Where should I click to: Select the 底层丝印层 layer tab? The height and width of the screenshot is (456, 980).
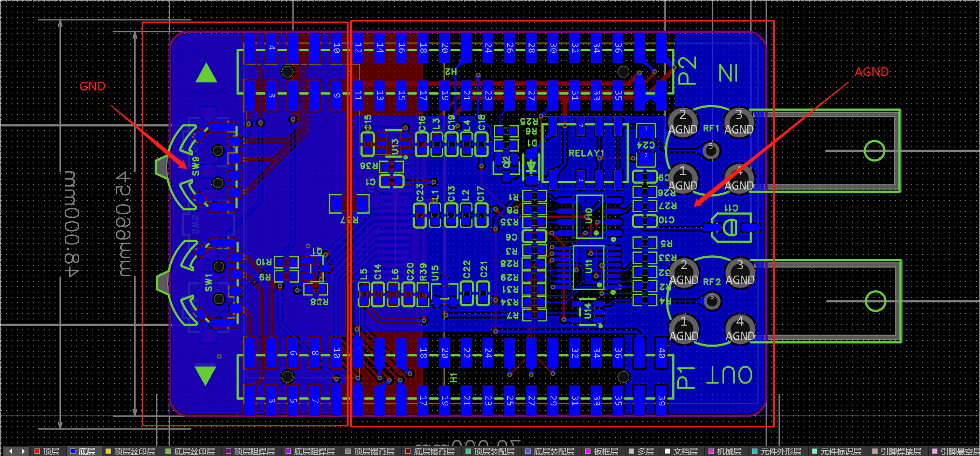(190, 451)
